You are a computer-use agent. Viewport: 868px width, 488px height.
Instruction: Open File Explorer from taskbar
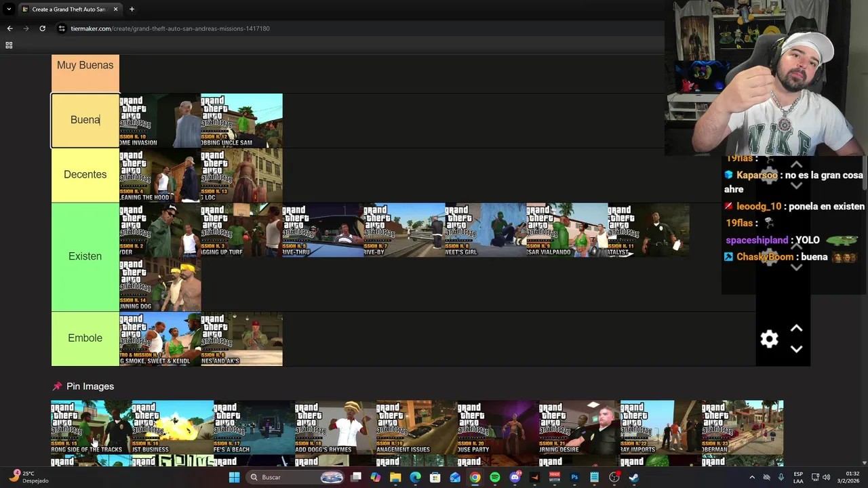(395, 477)
